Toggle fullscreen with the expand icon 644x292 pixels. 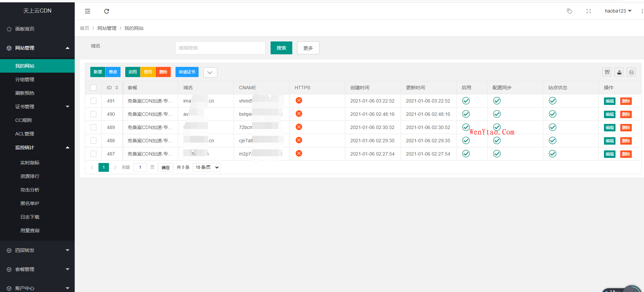pos(589,11)
